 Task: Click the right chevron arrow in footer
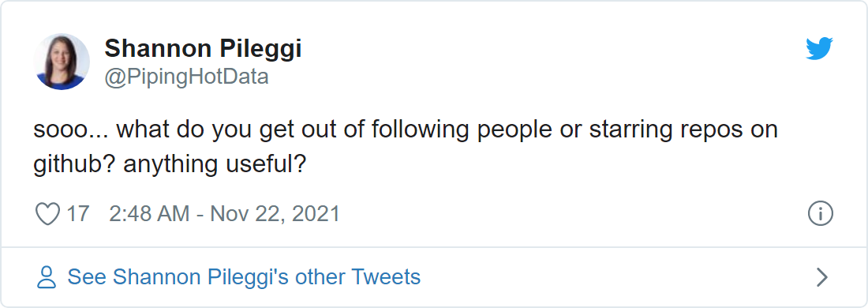pyautogui.click(x=822, y=277)
